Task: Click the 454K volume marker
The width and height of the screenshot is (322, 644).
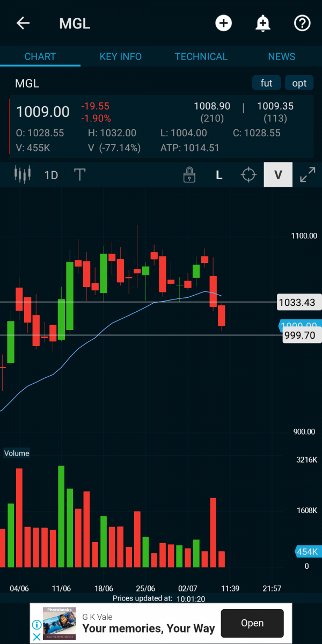Action: click(x=308, y=552)
